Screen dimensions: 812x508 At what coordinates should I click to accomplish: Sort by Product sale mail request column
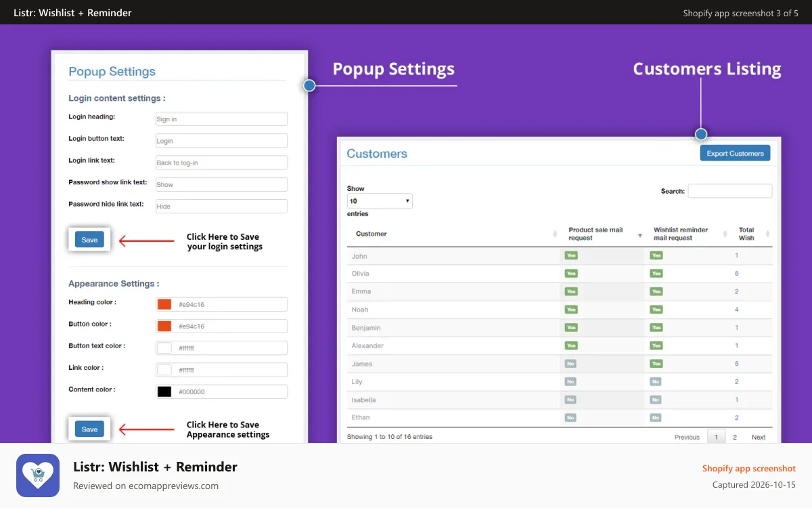click(640, 234)
